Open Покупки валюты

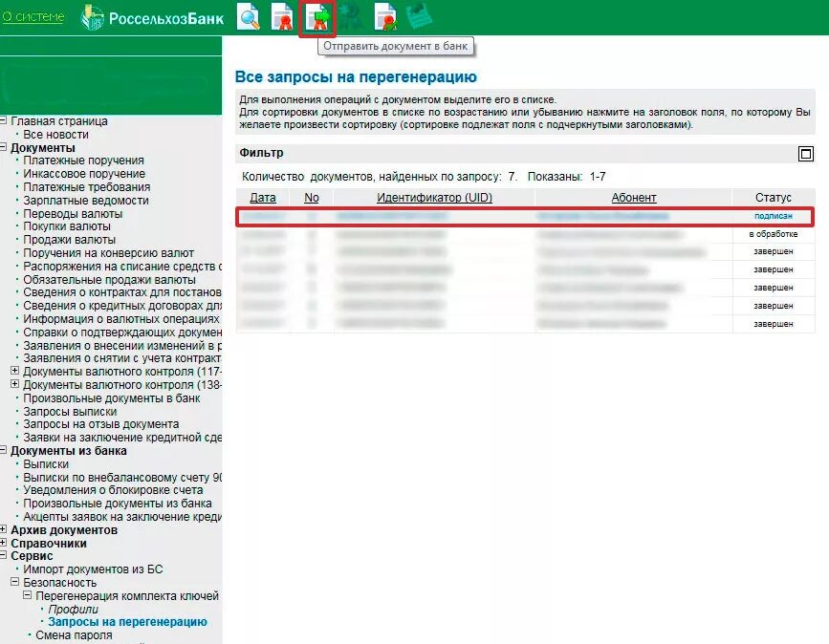pyautogui.click(x=67, y=226)
